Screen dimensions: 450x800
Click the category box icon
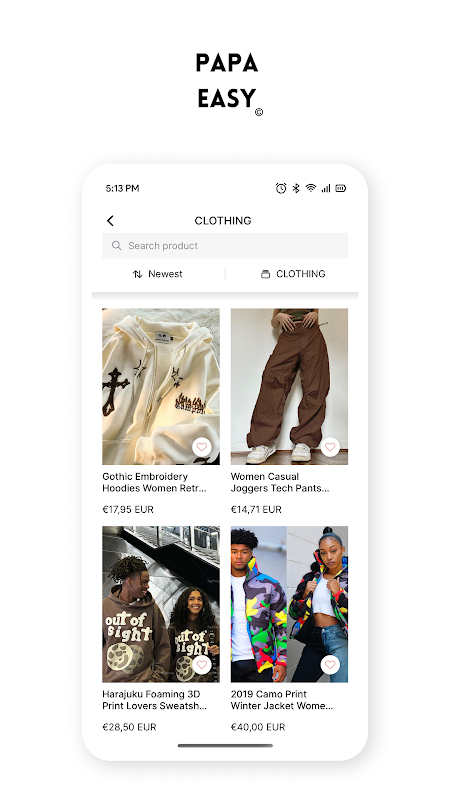point(265,274)
